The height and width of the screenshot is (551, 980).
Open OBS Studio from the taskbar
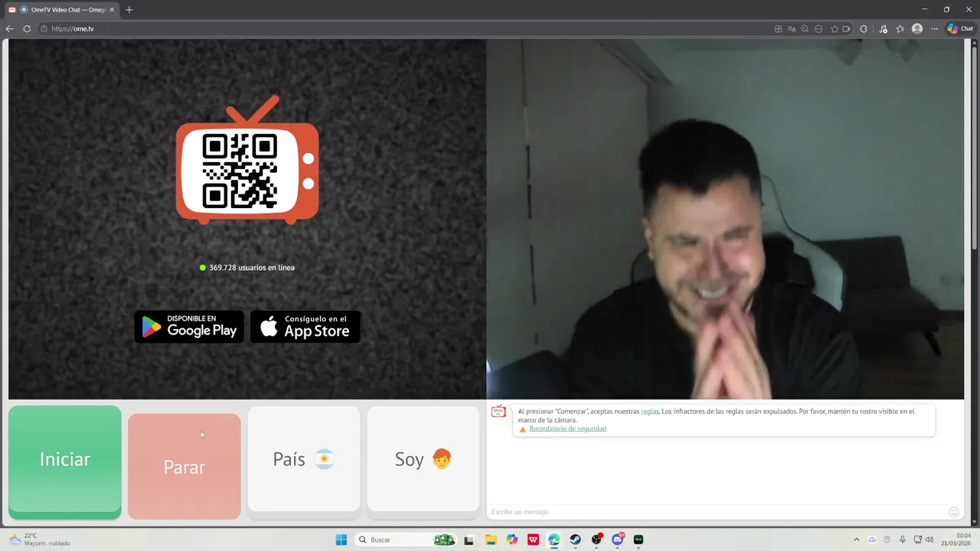click(596, 540)
